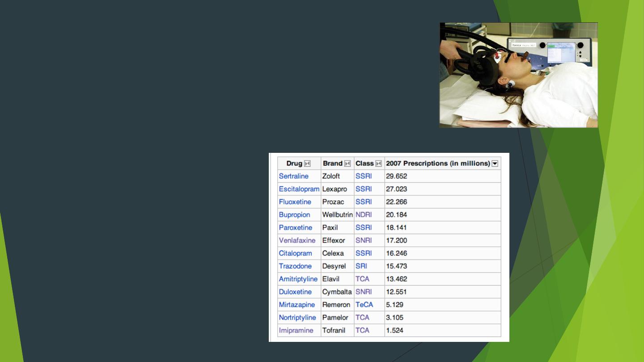Open the Nortriptyline drug link

297,318
